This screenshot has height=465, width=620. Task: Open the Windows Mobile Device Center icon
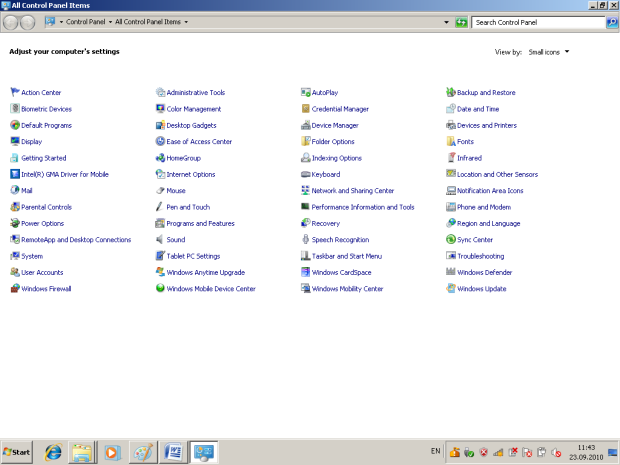coord(160,288)
